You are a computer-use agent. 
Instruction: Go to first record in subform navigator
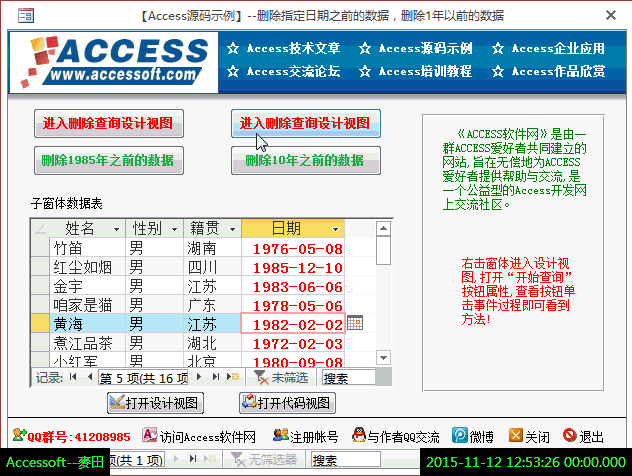(x=73, y=377)
